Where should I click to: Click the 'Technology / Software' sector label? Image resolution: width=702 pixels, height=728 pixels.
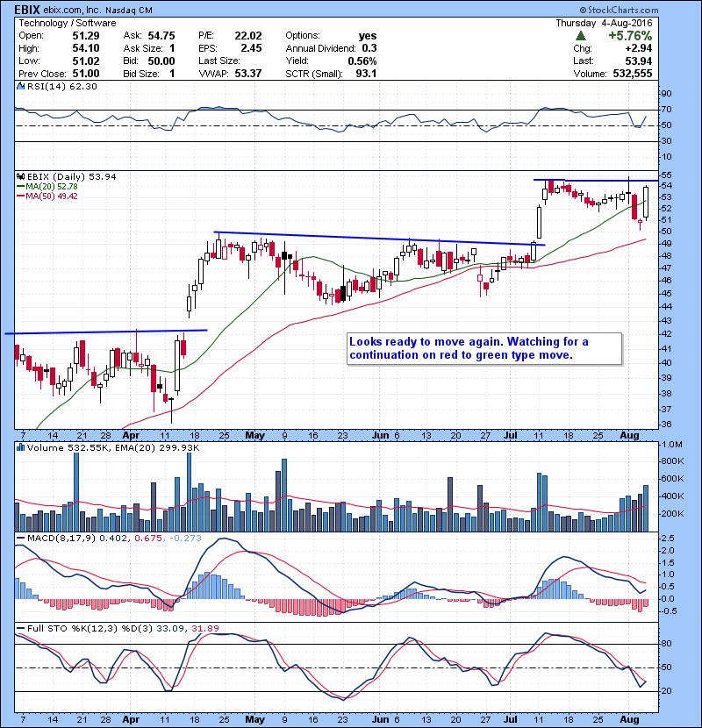coord(67,23)
